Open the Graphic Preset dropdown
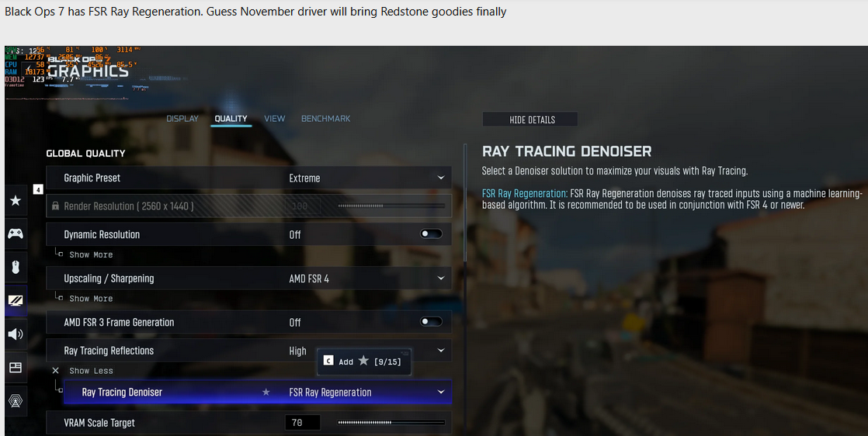 (248, 178)
